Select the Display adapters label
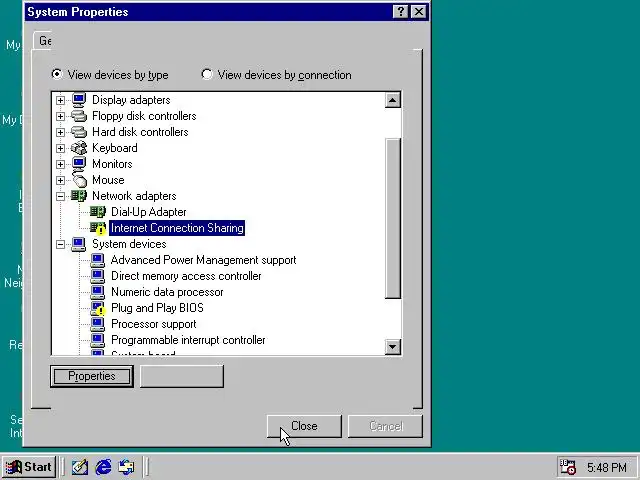The width and height of the screenshot is (640, 480). point(131,100)
